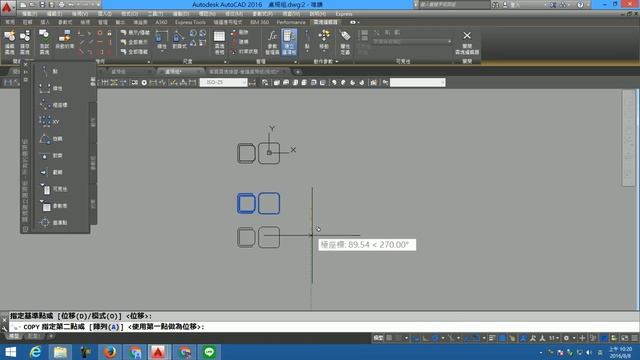640x360 pixels.
Task: Click the Auto Constrain icon
Action: [64, 40]
